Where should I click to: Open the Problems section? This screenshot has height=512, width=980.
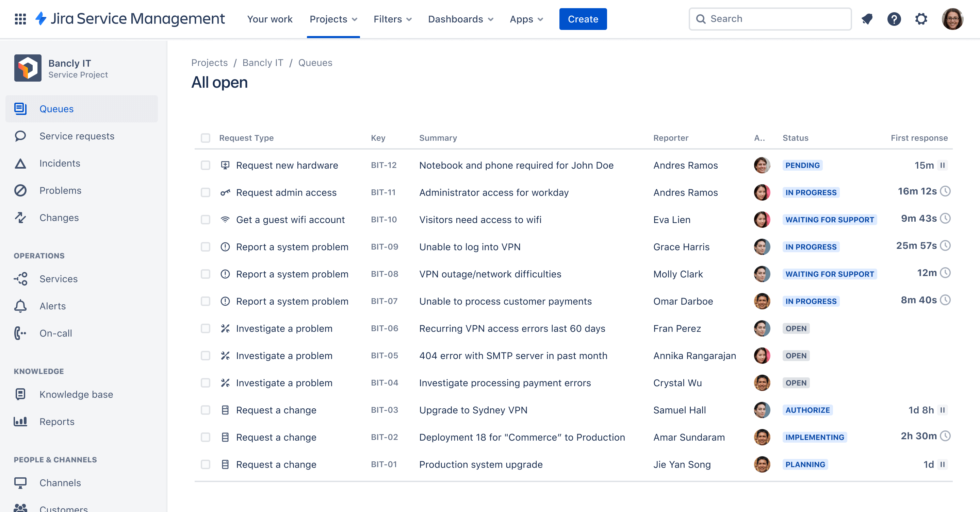pos(61,190)
